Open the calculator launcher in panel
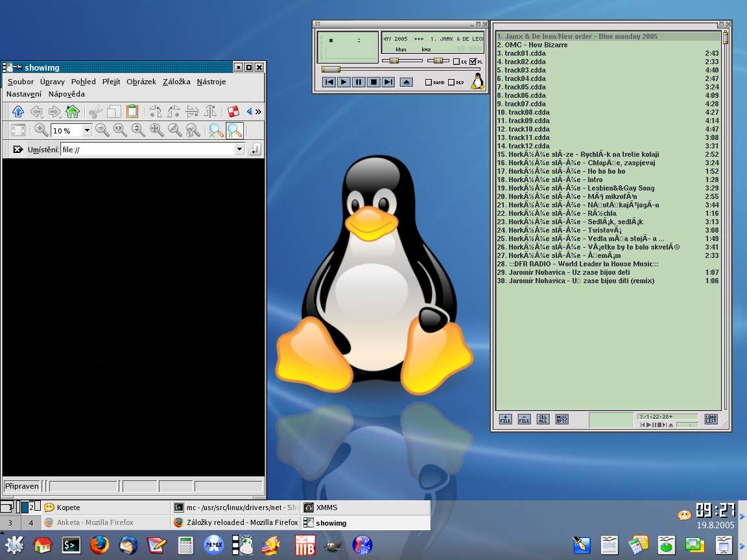The width and height of the screenshot is (747, 560). [185, 545]
